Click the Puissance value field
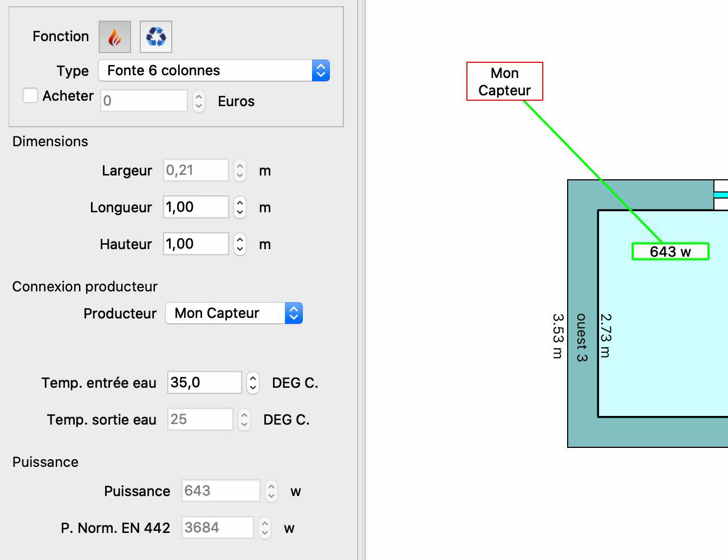 [x=220, y=491]
